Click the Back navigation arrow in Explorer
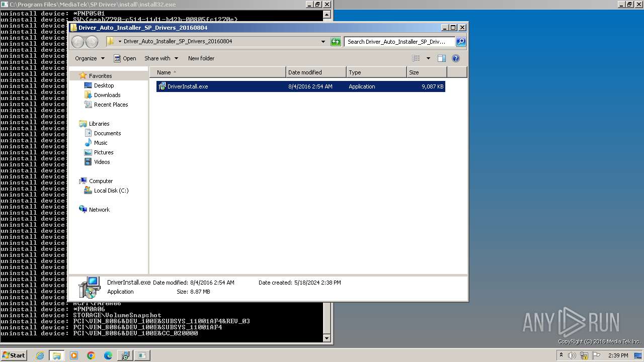 pyautogui.click(x=77, y=42)
